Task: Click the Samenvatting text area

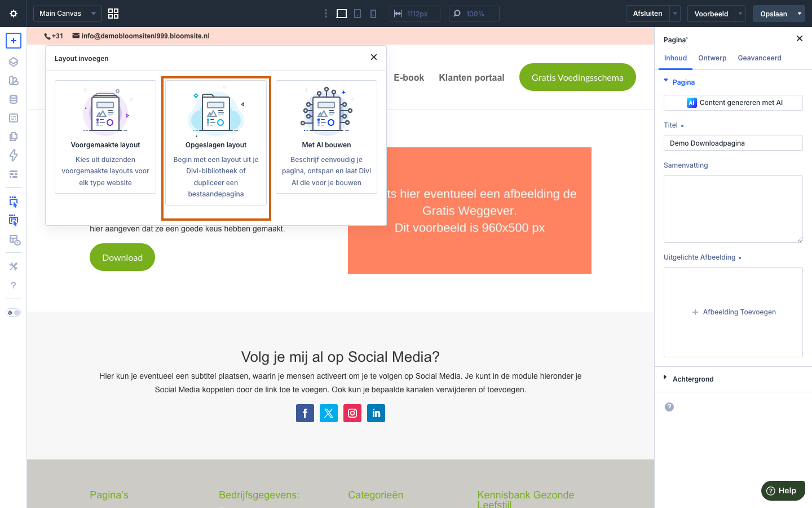Action: point(733,209)
